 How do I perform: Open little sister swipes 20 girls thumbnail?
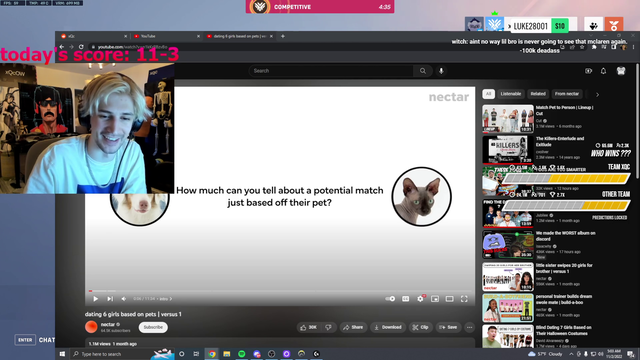(508, 277)
